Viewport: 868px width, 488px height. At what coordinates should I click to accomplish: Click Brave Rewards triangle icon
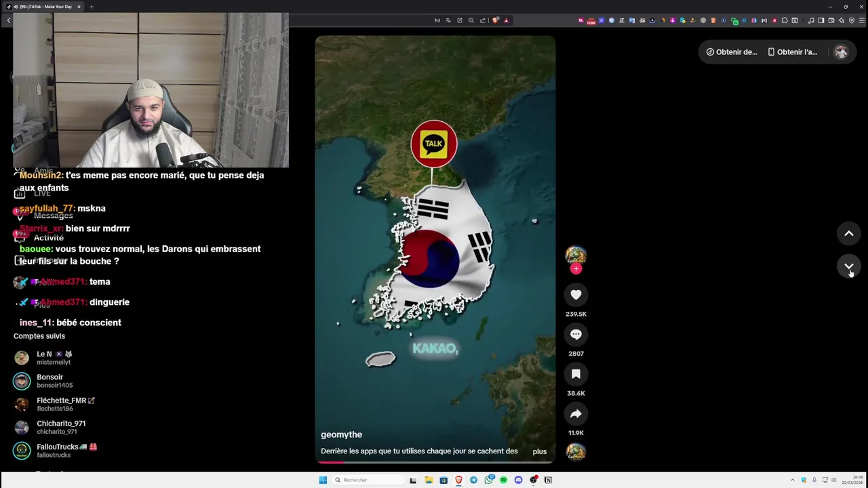(x=506, y=20)
